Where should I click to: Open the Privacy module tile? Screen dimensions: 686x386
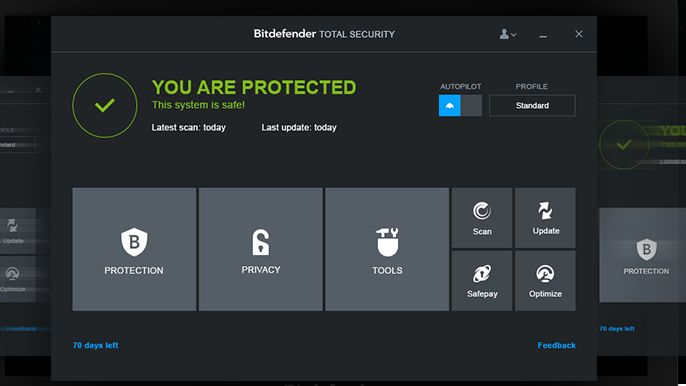click(x=261, y=249)
